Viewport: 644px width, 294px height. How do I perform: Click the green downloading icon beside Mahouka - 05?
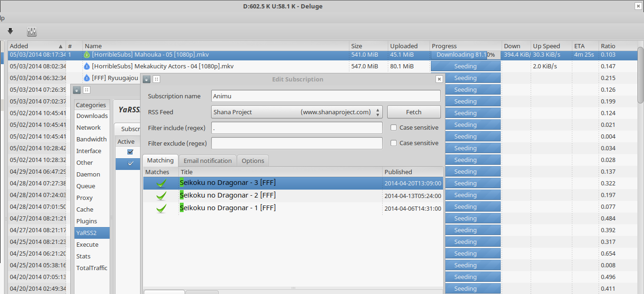[x=87, y=55]
